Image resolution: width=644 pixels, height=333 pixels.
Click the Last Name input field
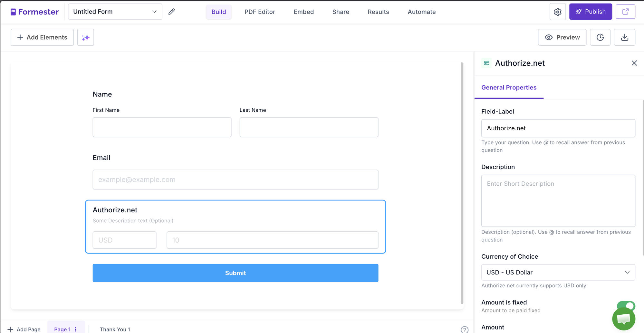click(309, 127)
